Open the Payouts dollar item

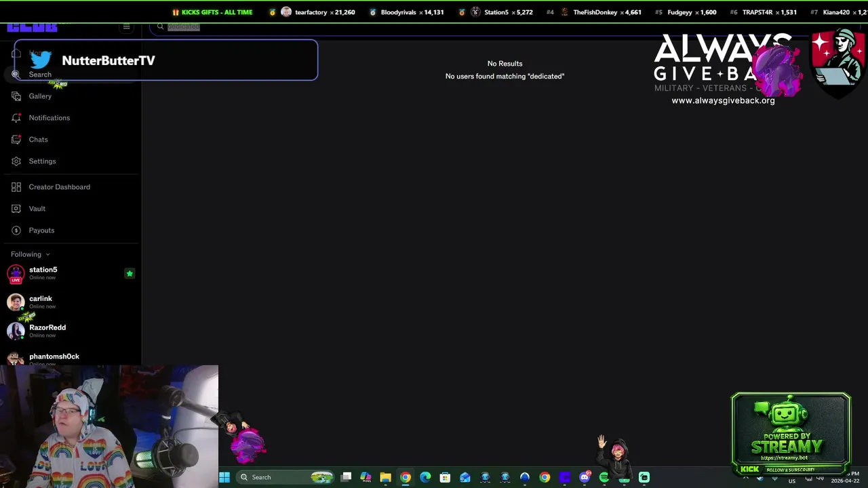pyautogui.click(x=71, y=230)
